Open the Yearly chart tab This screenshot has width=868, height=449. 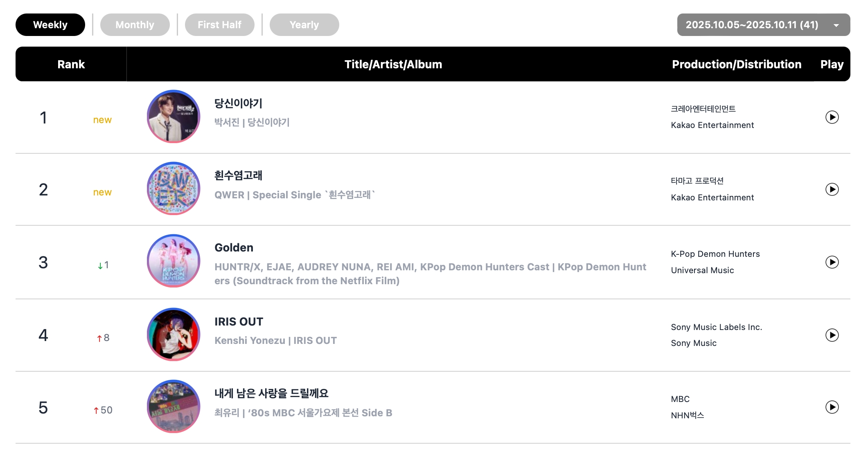tap(304, 25)
